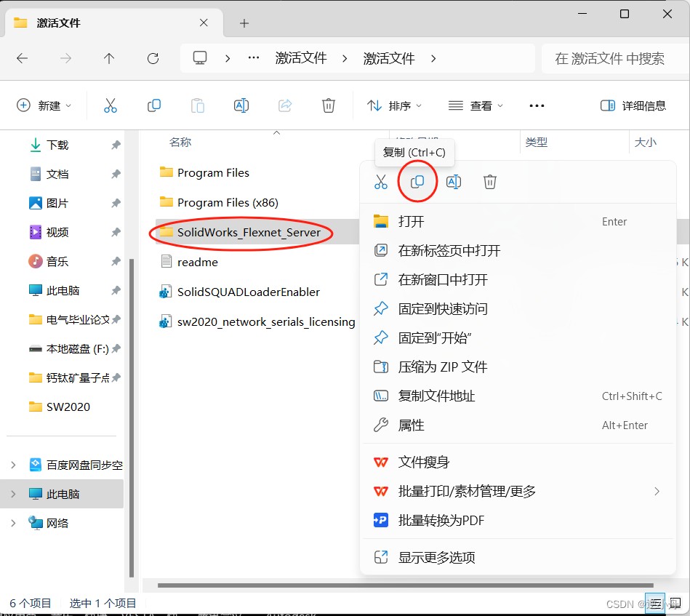The image size is (690, 616).
Task: Choose 显示更多选项
Action: point(518,557)
